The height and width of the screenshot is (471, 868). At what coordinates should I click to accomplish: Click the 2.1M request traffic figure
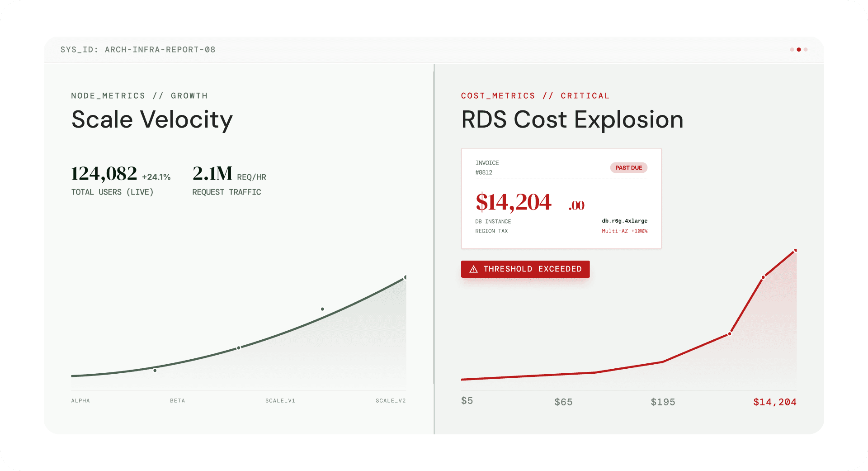coord(212,174)
